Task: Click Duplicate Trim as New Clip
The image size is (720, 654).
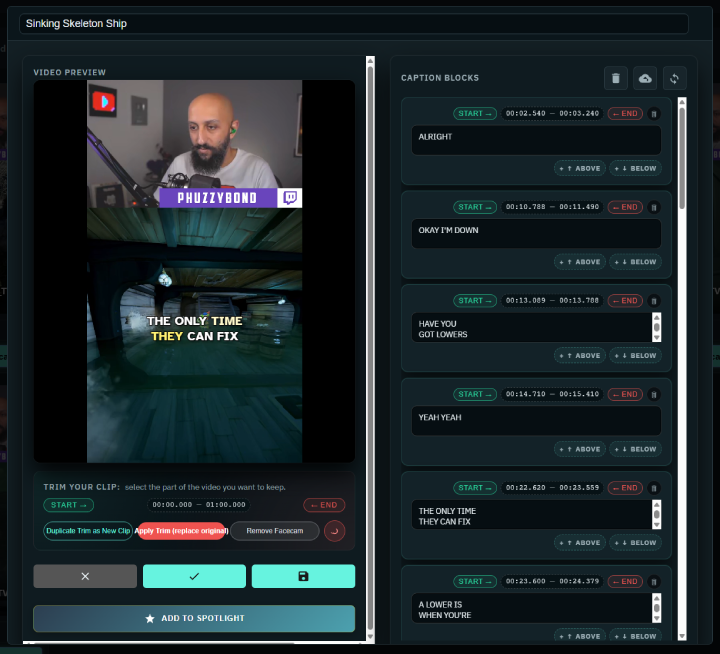Action: (x=88, y=531)
